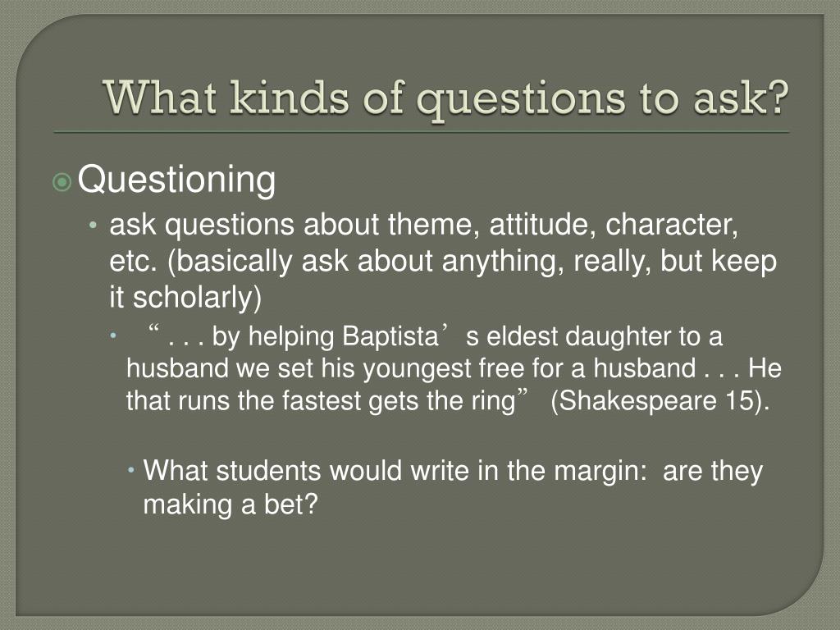Click the bullet before 'What students would write'
The height and width of the screenshot is (630, 840).
point(131,471)
